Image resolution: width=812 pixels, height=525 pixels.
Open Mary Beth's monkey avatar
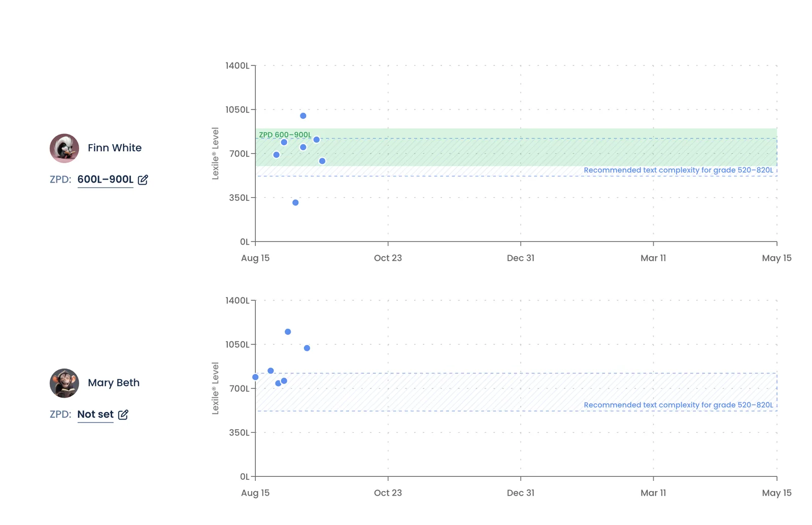coord(64,383)
